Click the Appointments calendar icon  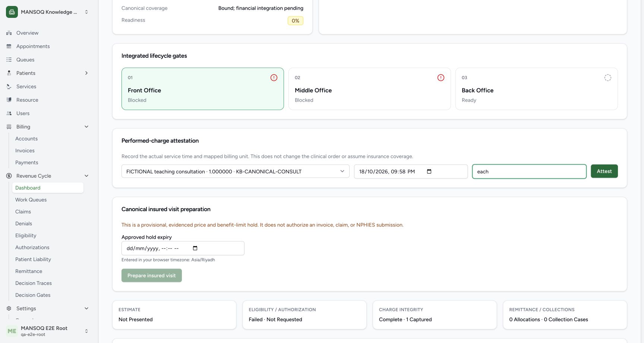tap(9, 46)
